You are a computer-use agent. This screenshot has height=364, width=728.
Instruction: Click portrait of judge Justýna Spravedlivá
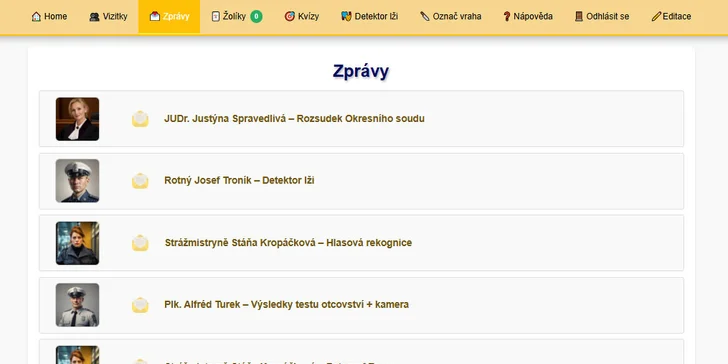pyautogui.click(x=78, y=119)
